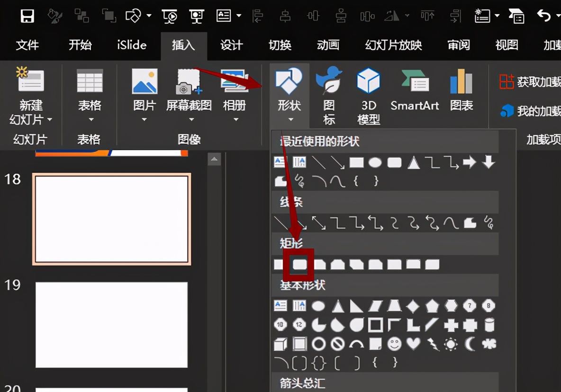Click the 3D 模型 cube icon
Image resolution: width=561 pixels, height=392 pixels.
[x=369, y=80]
